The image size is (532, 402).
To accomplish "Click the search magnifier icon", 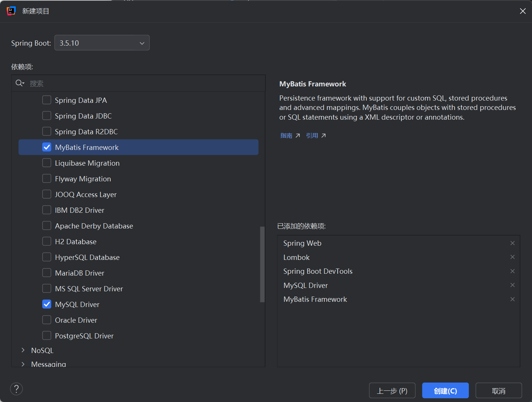I will tap(19, 83).
